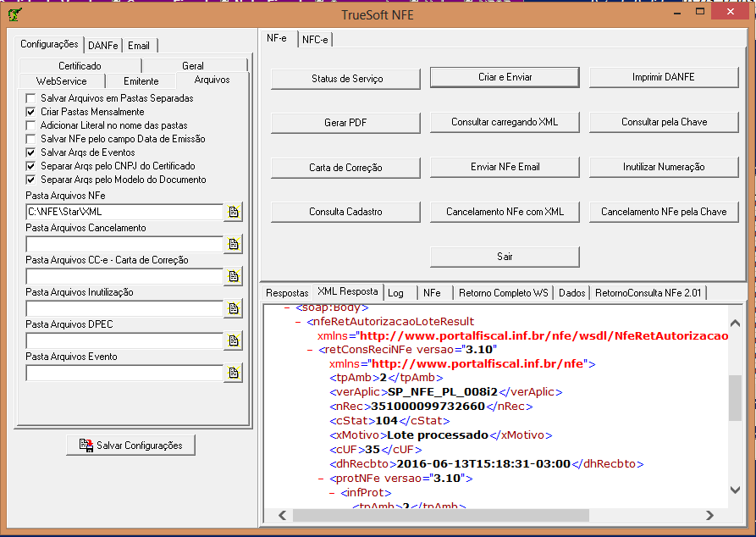The width and height of the screenshot is (756, 537).
Task: Click Consultar carregando XML button
Action: pos(505,122)
